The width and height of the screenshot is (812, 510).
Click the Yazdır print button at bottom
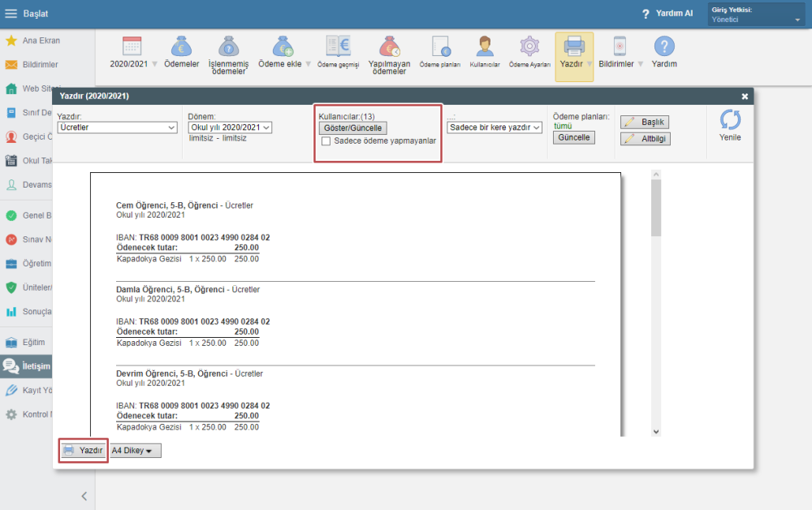(84, 451)
